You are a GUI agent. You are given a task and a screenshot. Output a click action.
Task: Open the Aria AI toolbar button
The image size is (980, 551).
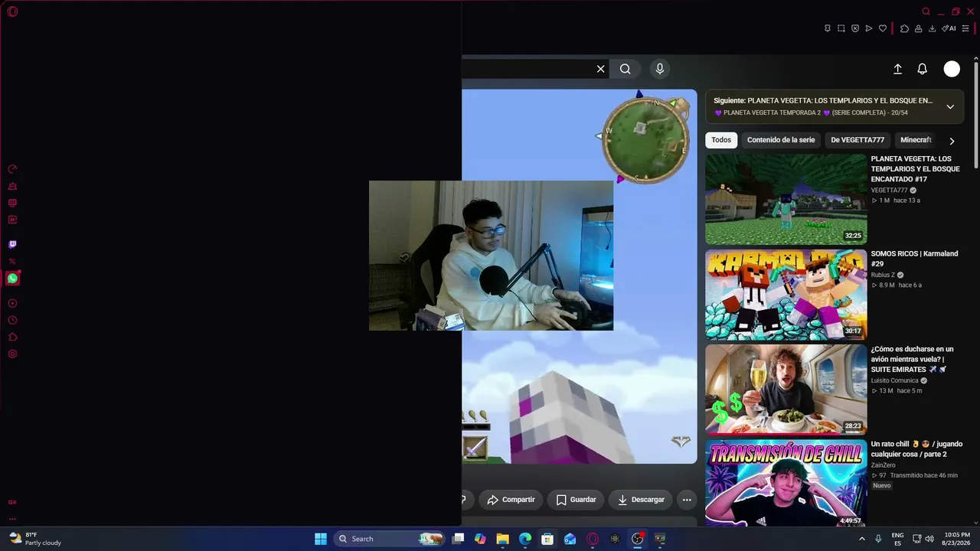949,28
